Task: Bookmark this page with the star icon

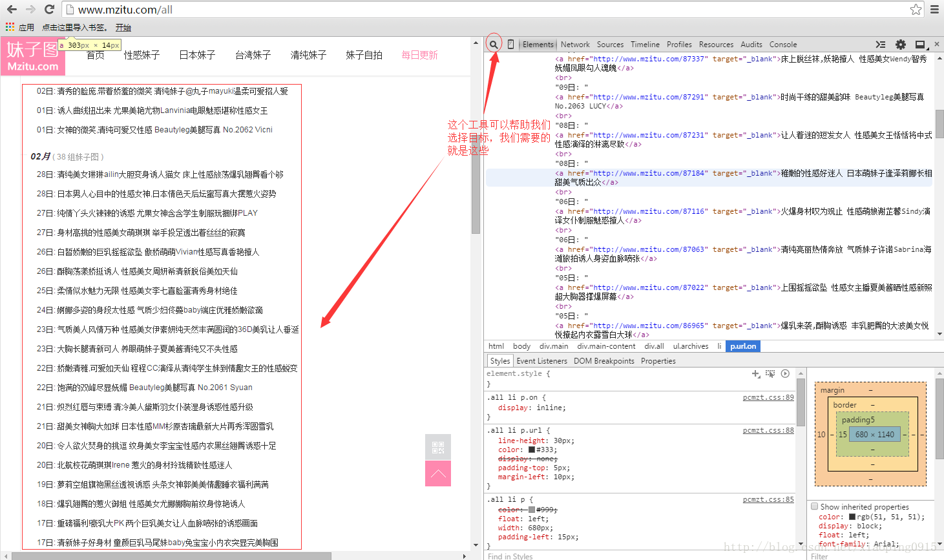Action: pos(916,10)
